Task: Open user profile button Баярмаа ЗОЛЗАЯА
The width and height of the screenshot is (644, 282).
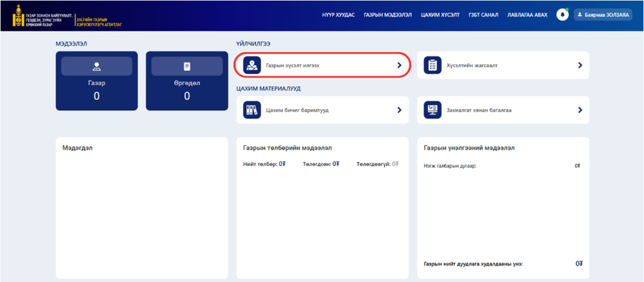Action: (x=602, y=15)
